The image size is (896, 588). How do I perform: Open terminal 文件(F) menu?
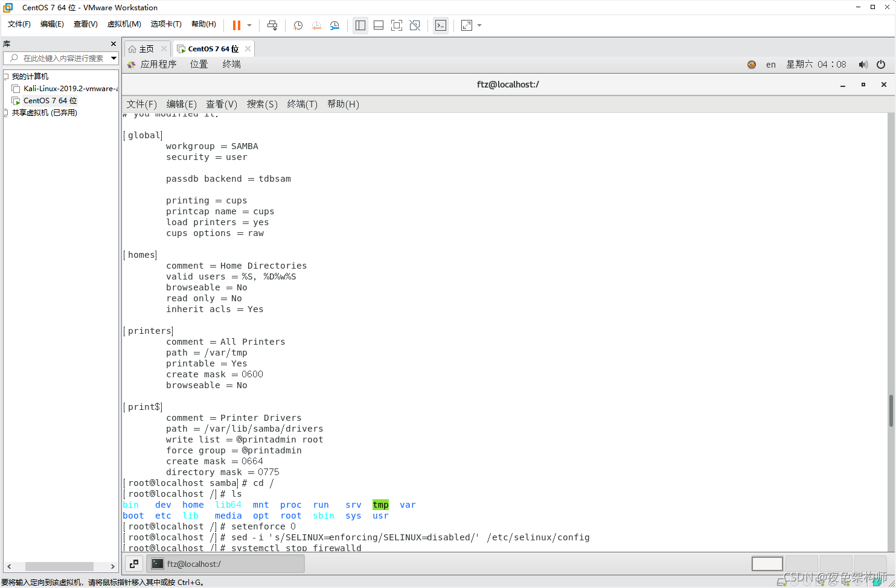(142, 104)
